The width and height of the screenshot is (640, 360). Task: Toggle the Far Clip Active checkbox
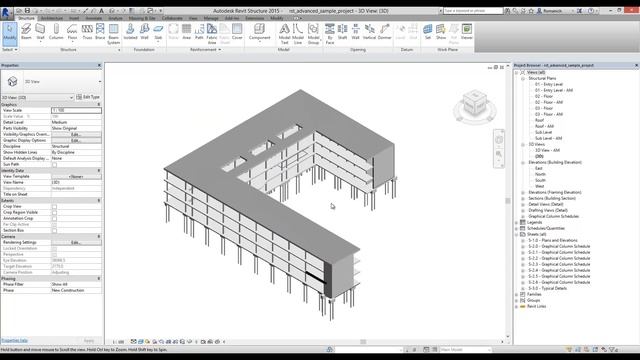point(54,224)
